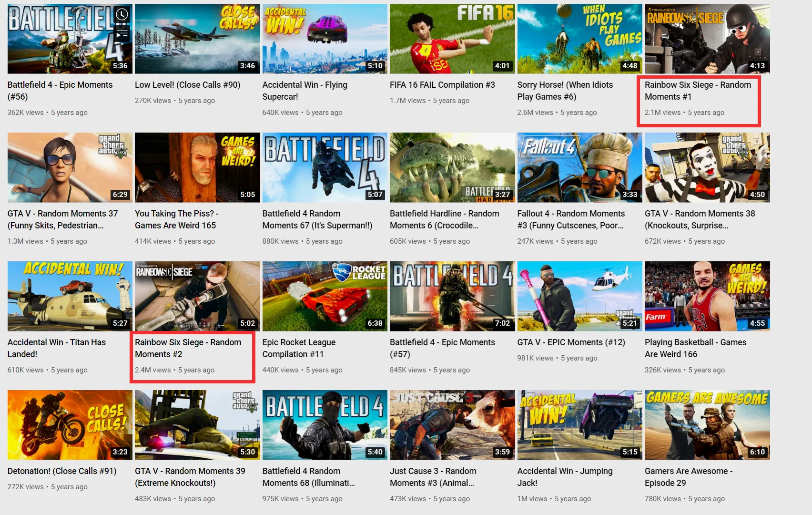Click the title 'Low Level! (Close Calls #90)'
Image resolution: width=812 pixels, height=515 pixels.
188,85
